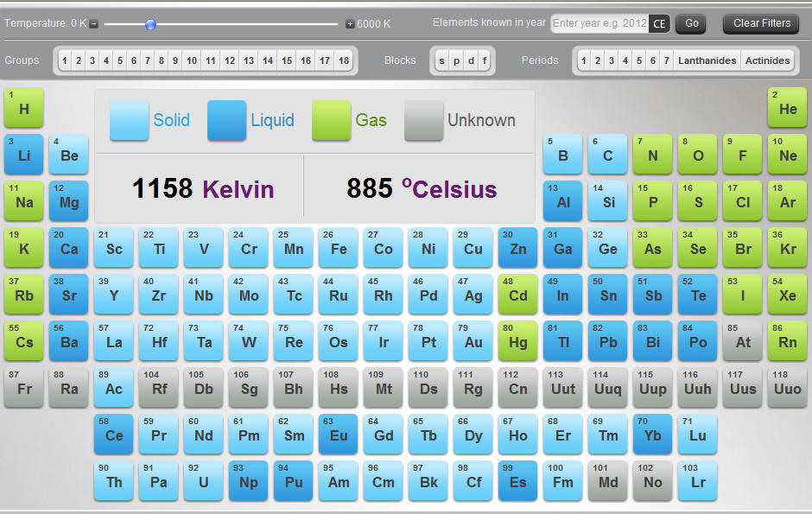This screenshot has height=514, width=812.
Task: Filter by period 7
Action: click(x=667, y=60)
